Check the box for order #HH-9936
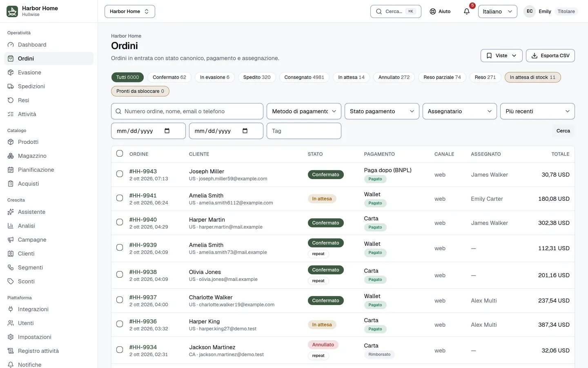Screen dimensions: 588x368 point(120,324)
